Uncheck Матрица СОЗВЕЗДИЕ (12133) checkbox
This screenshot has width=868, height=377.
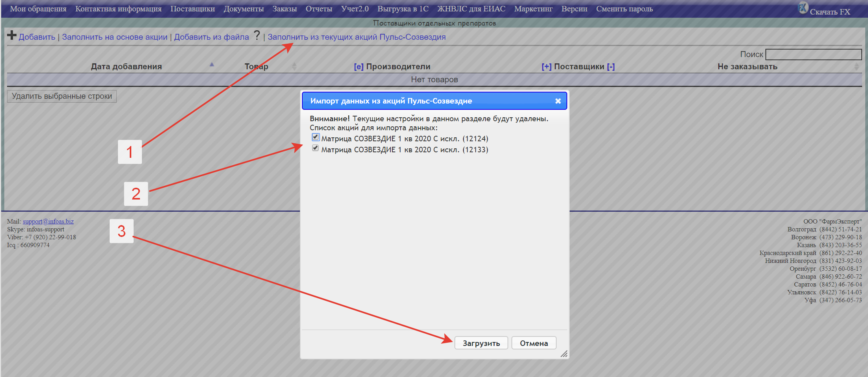click(x=315, y=148)
